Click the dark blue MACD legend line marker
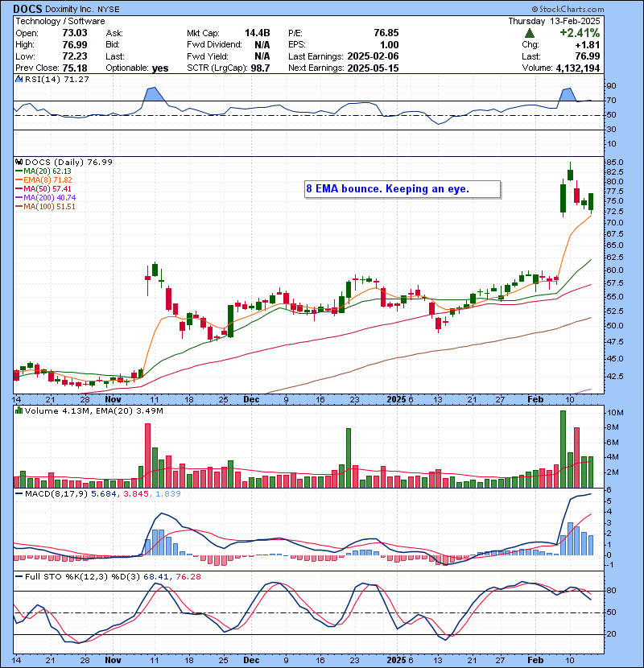The height and width of the screenshot is (668, 644). 19,494
